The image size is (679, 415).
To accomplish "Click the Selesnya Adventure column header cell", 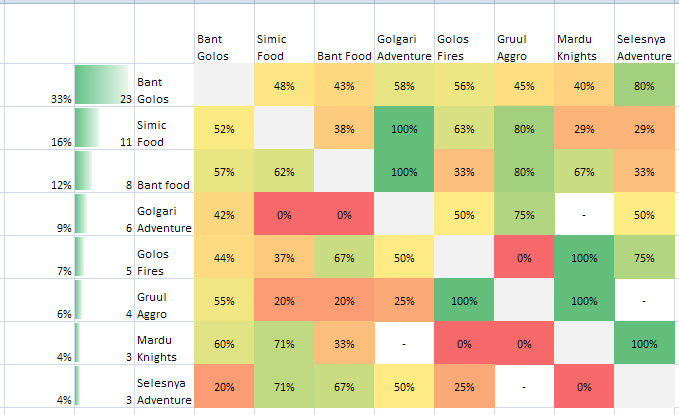I will pos(644,46).
